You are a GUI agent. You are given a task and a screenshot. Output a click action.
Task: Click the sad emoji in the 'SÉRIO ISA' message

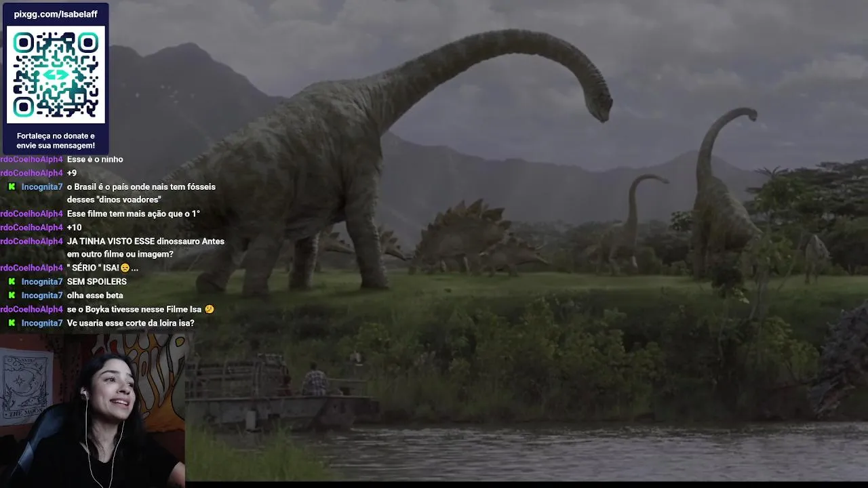click(125, 268)
